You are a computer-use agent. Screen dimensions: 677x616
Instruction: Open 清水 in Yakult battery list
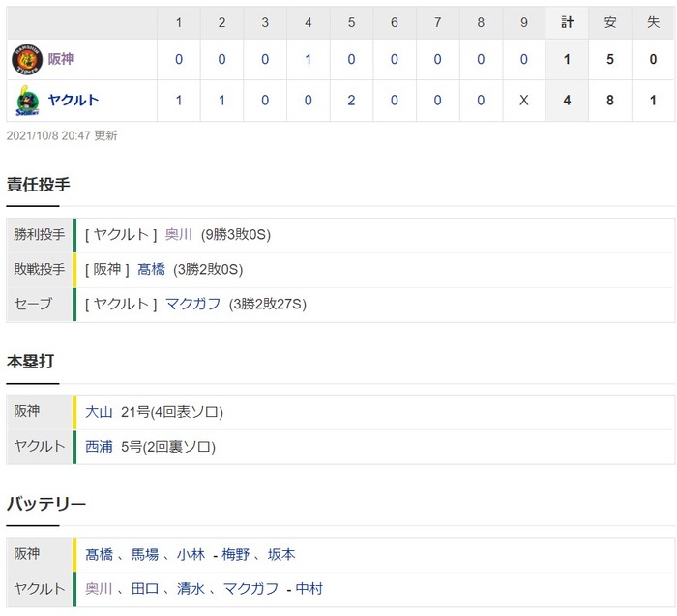(191, 589)
